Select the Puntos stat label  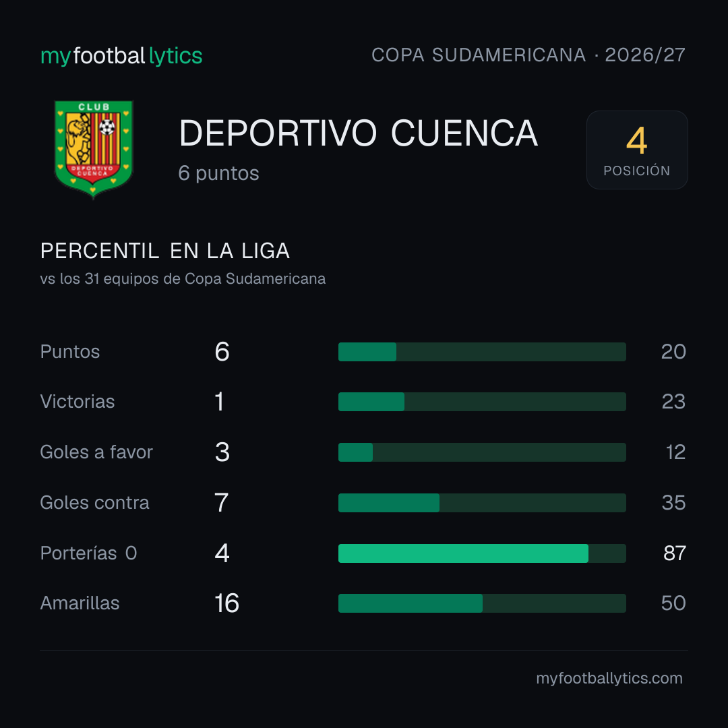point(70,352)
